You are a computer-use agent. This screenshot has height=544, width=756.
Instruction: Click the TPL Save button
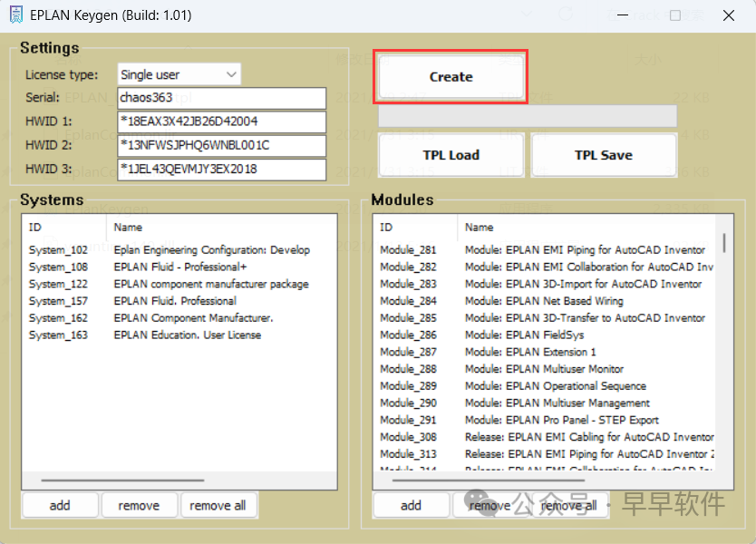pyautogui.click(x=604, y=155)
